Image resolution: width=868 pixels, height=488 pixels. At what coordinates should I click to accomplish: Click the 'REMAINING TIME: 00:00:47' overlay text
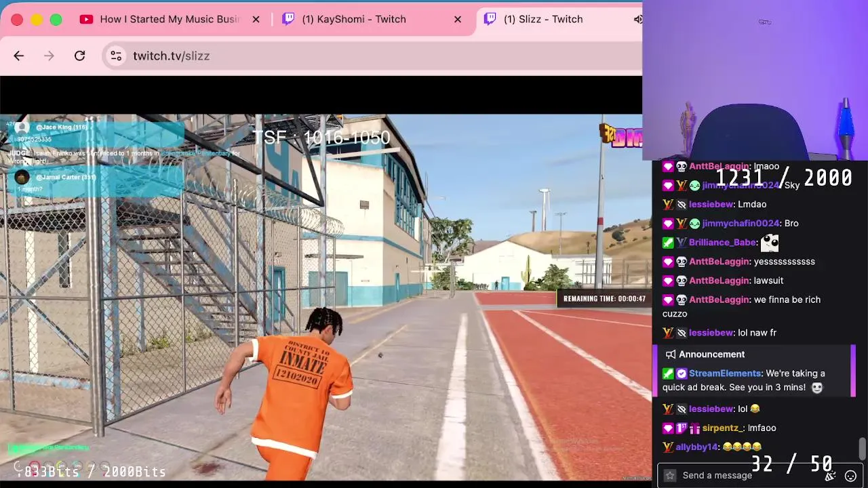pos(604,299)
